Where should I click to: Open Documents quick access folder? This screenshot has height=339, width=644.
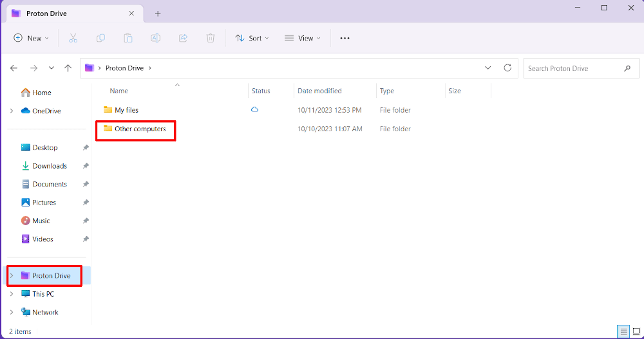[x=44, y=184]
